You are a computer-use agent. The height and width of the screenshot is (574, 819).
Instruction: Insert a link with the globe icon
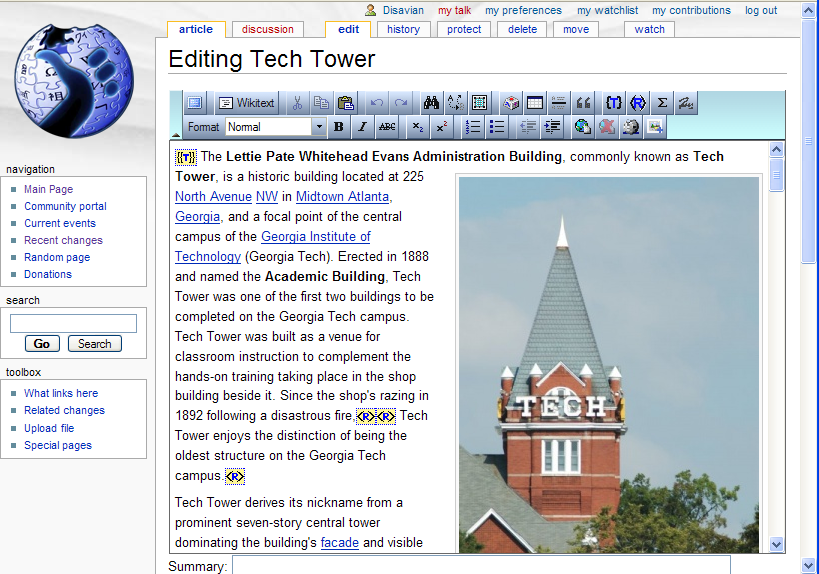coord(582,127)
